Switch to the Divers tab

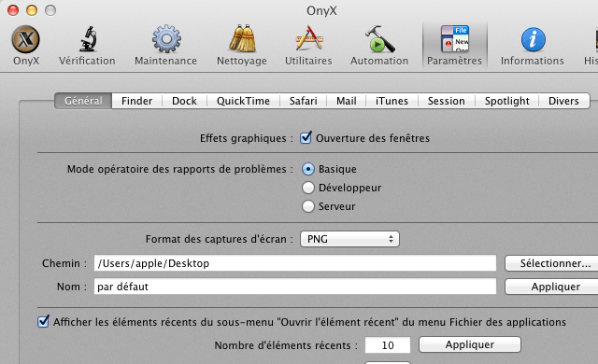click(x=564, y=101)
